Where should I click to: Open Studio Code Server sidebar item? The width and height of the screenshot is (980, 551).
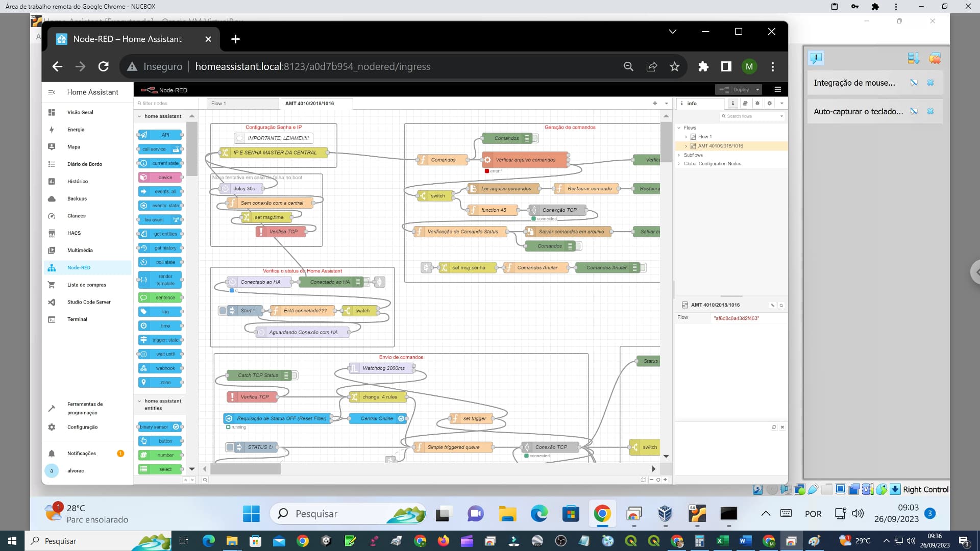click(x=87, y=302)
